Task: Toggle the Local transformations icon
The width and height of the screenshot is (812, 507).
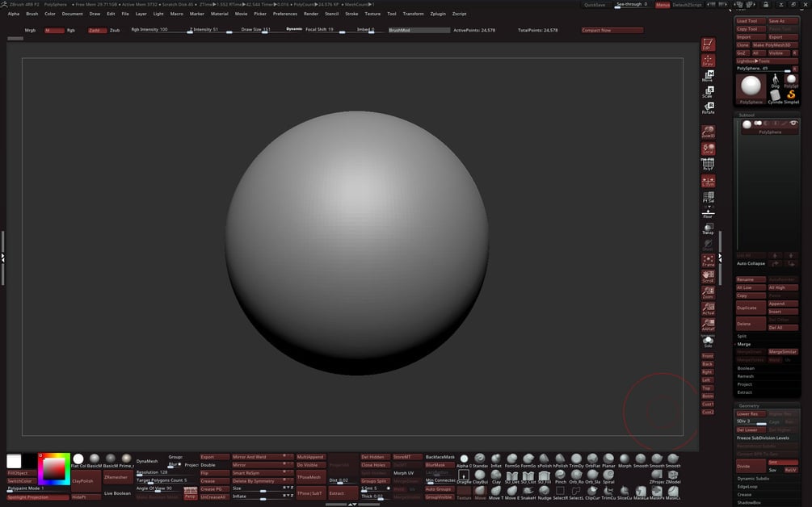Action: point(708,149)
